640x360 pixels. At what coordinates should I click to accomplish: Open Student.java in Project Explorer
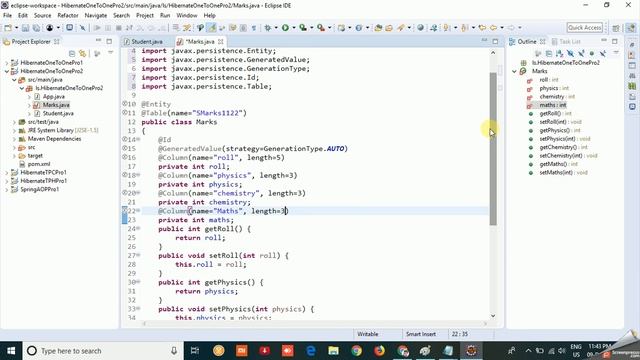[58, 113]
